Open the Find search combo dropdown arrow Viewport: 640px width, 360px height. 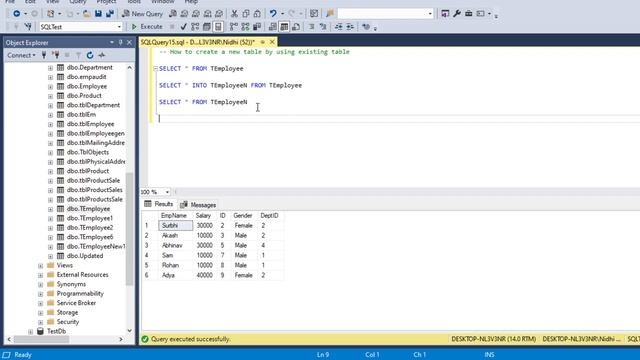(x=430, y=14)
